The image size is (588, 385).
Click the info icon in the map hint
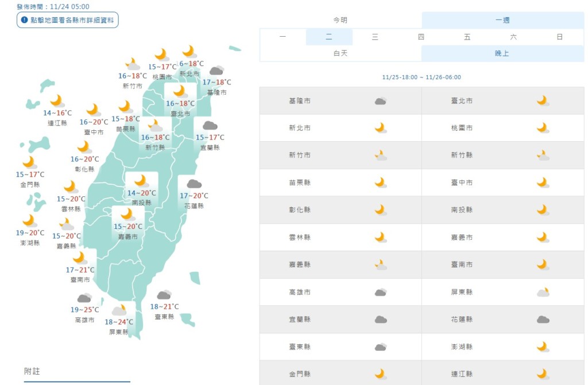pyautogui.click(x=24, y=20)
